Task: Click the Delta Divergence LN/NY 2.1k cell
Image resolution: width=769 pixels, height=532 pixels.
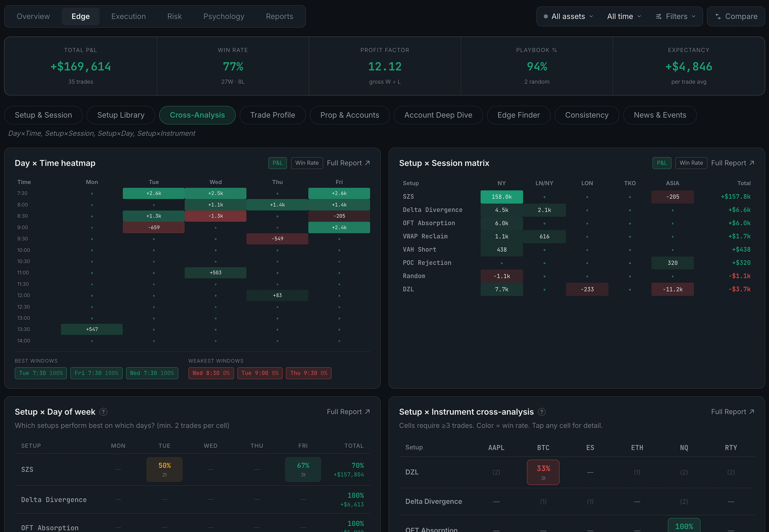Action: click(x=544, y=210)
